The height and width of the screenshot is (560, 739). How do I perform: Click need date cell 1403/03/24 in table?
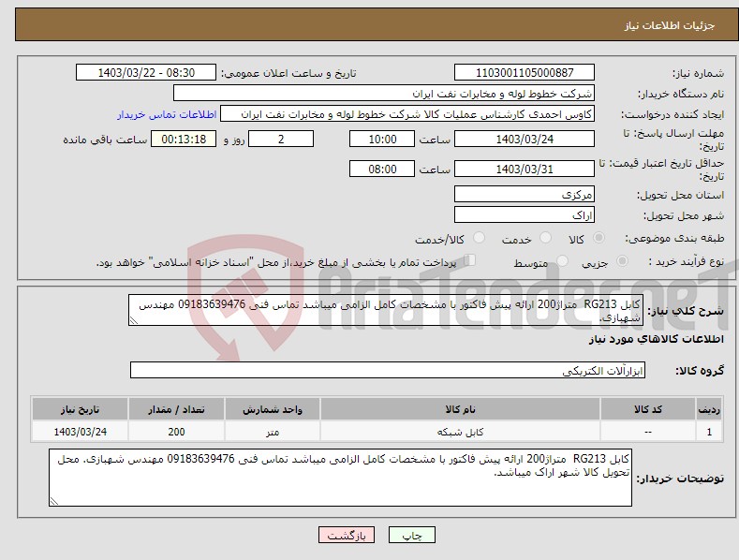coord(81,432)
